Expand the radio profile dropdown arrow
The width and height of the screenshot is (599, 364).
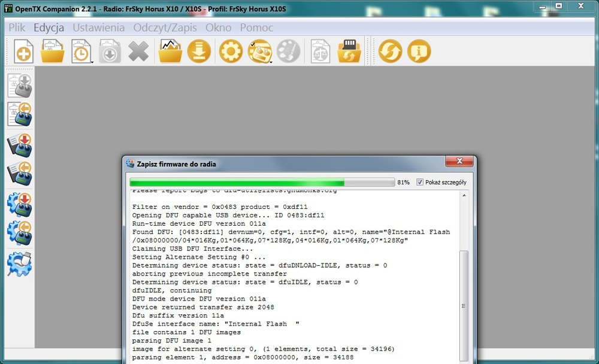[271, 62]
